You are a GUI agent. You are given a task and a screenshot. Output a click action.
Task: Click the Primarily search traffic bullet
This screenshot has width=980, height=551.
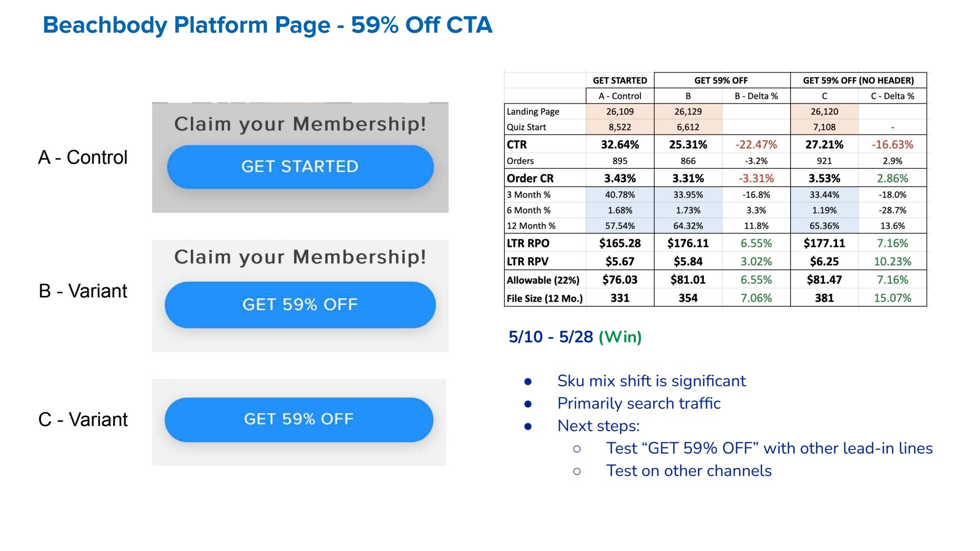point(639,404)
